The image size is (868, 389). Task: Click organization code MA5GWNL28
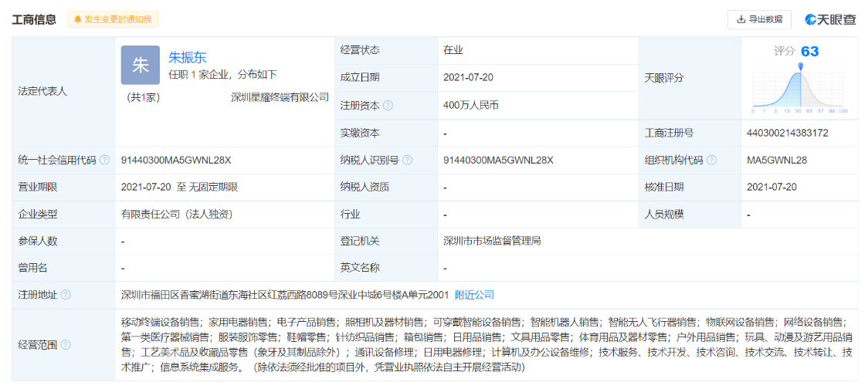pos(777,161)
